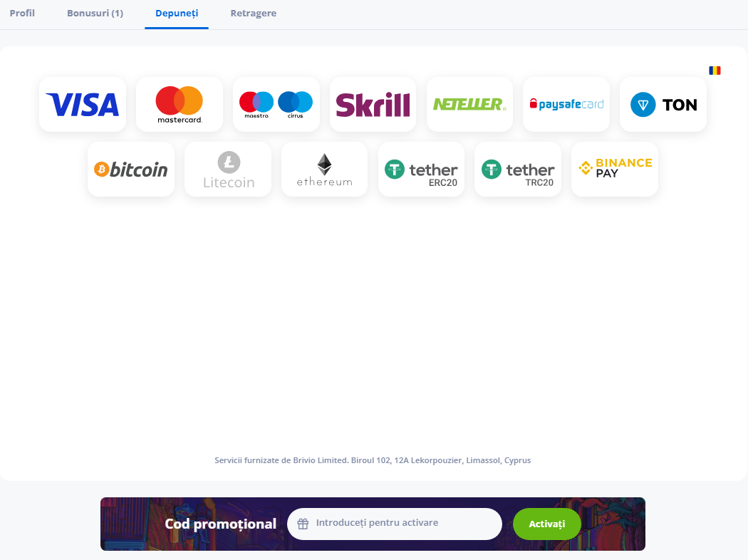Click the Depuneți tab
The image size is (748, 560).
[177, 14]
